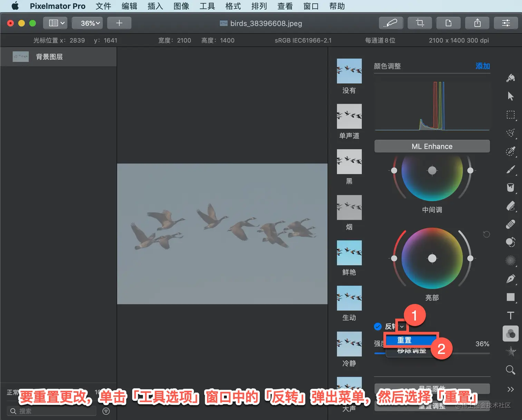This screenshot has height=420, width=522.
Task: Open the 文件 menu
Action: pyautogui.click(x=104, y=6)
